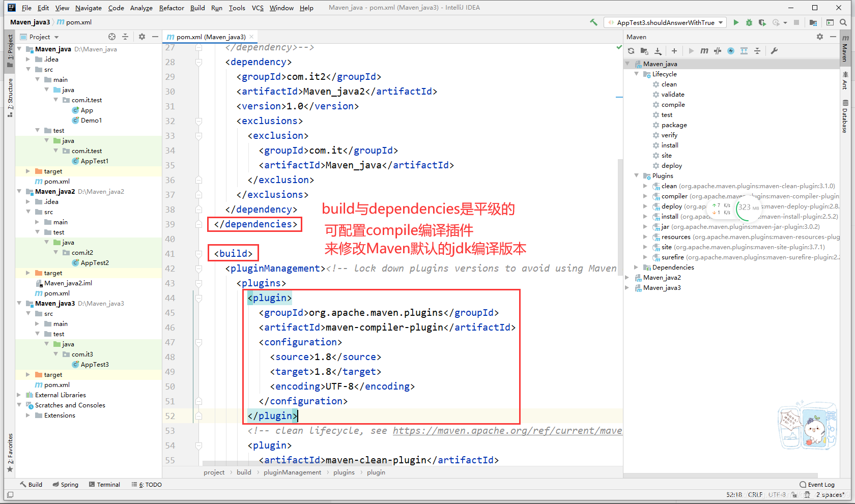The image size is (855, 504).
Task: Click the UTF-8 encoding status bar entry
Action: (x=777, y=495)
